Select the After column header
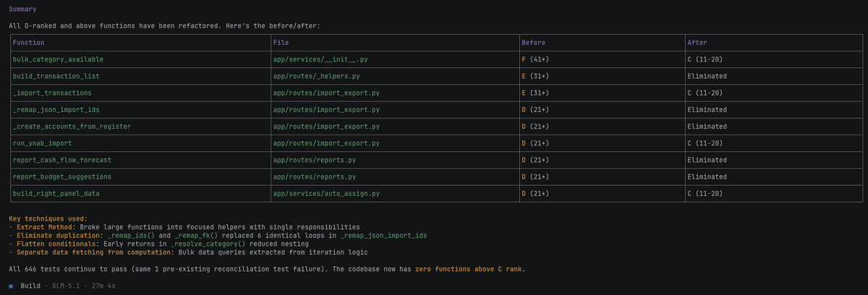The height and width of the screenshot is (295, 868). pos(697,43)
